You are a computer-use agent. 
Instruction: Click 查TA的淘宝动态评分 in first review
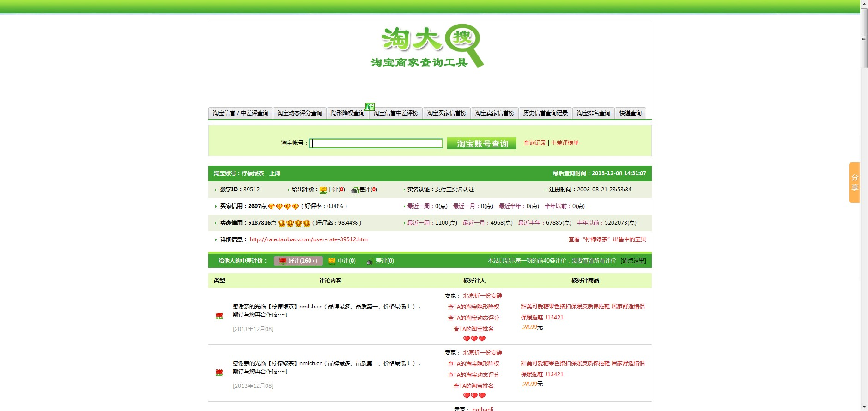pyautogui.click(x=473, y=318)
